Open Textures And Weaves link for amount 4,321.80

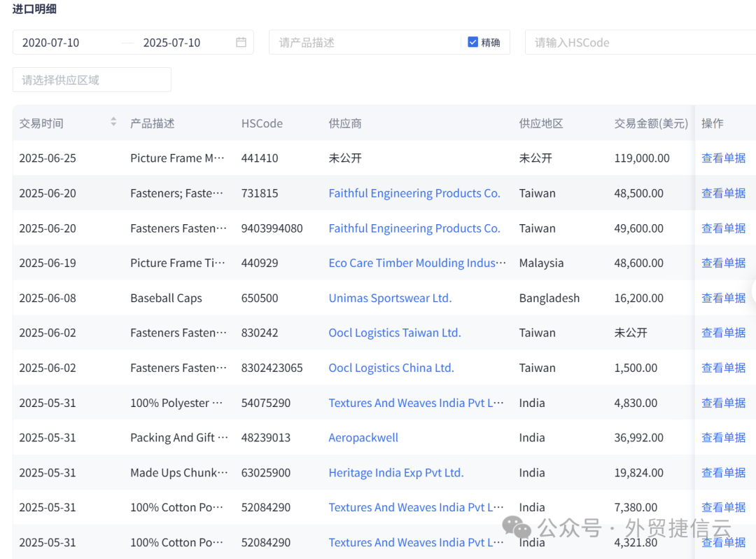click(416, 542)
